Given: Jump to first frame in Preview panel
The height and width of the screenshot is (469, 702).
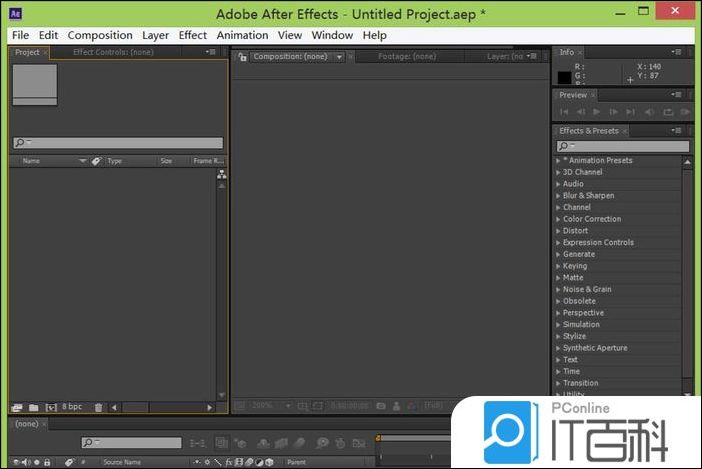Looking at the screenshot, I should point(564,112).
